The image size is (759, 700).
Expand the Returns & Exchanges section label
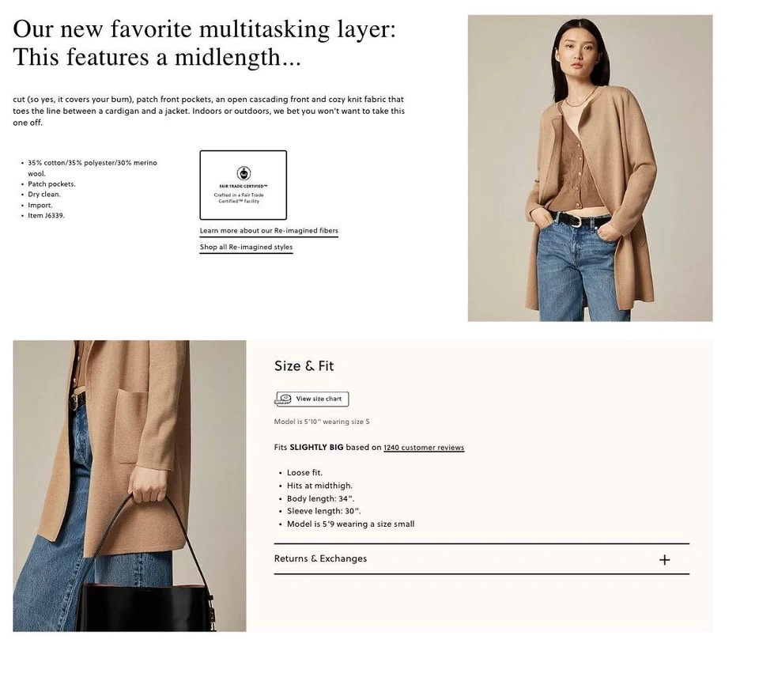click(x=320, y=558)
